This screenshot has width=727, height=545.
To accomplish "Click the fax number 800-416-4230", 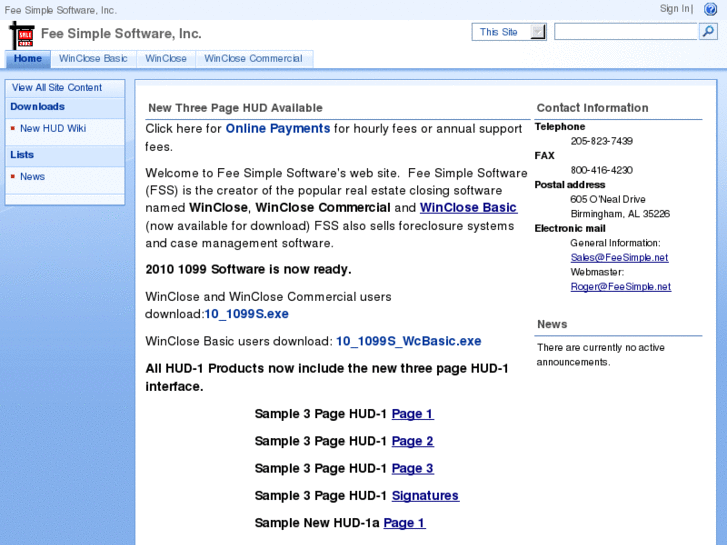I will coord(601,170).
